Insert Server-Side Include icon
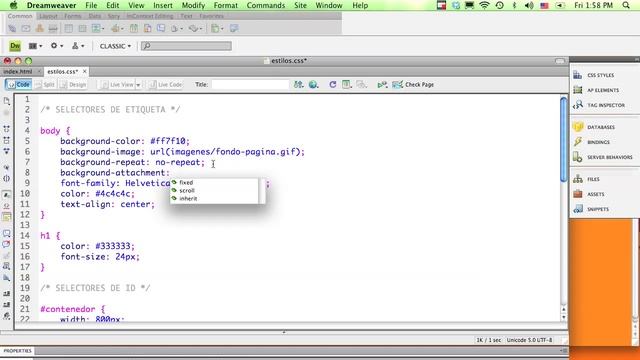This screenshot has height=360, width=640. click(x=147, y=29)
